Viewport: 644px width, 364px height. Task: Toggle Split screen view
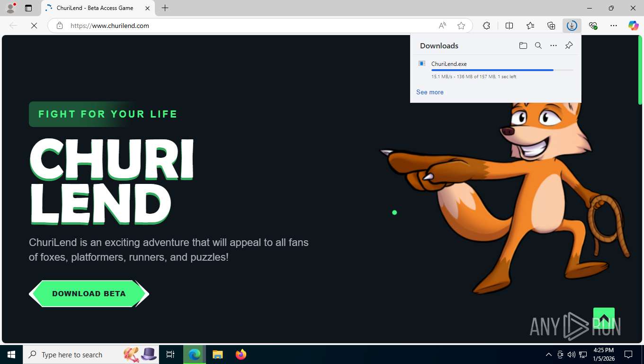coord(510,26)
